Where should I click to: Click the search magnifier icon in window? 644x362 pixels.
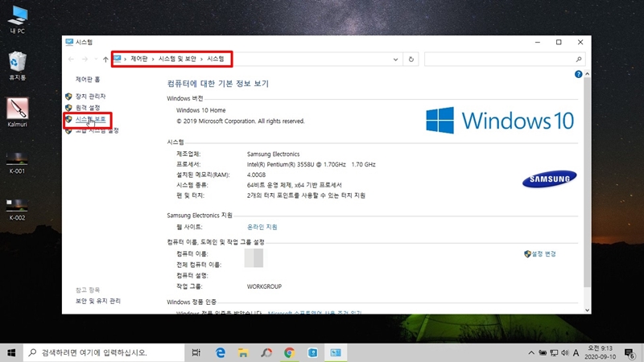click(579, 59)
